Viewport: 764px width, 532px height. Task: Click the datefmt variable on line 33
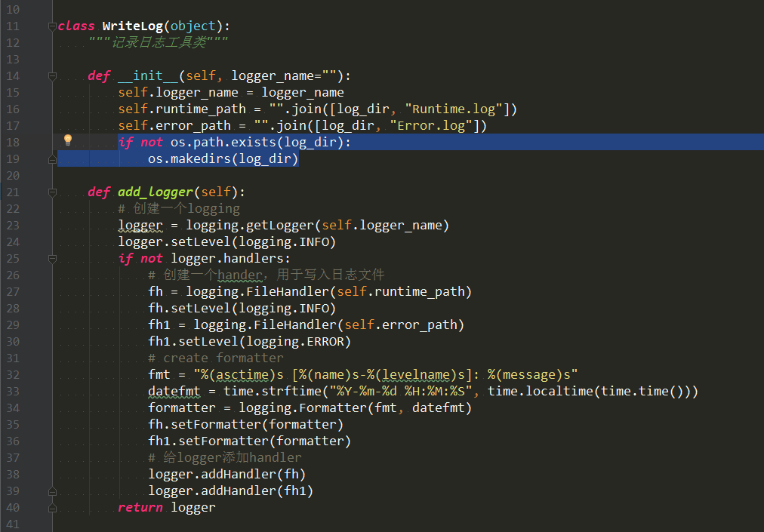pos(174,391)
